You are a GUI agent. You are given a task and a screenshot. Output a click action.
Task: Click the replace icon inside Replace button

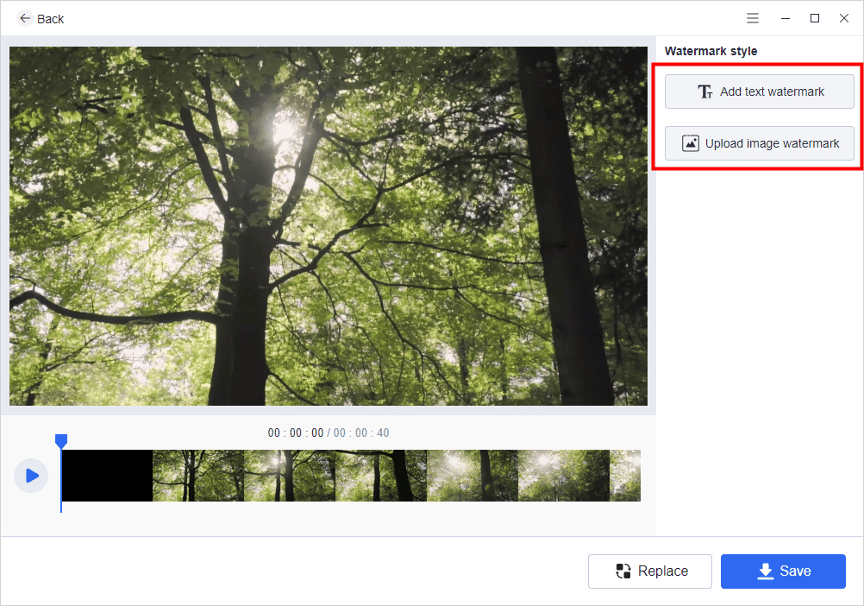pyautogui.click(x=621, y=571)
